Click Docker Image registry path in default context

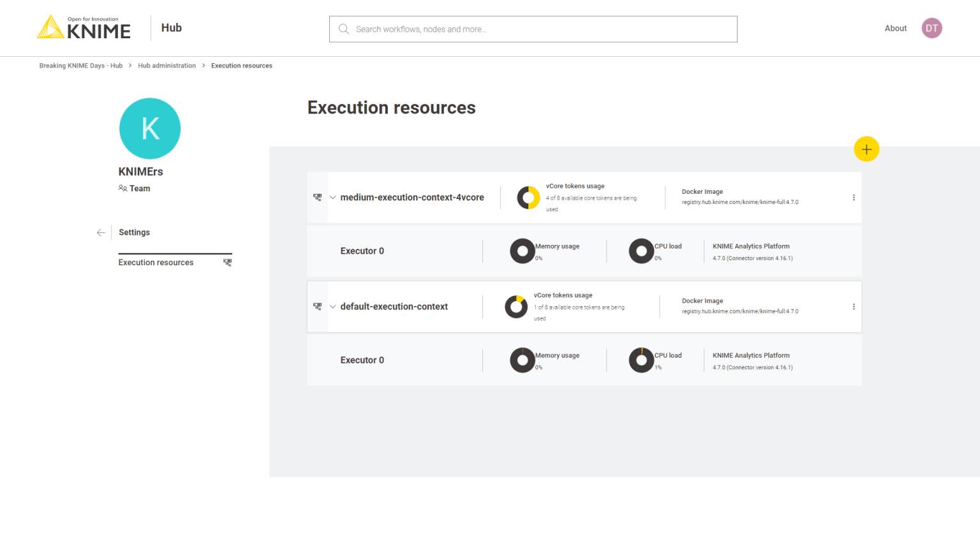pos(739,311)
